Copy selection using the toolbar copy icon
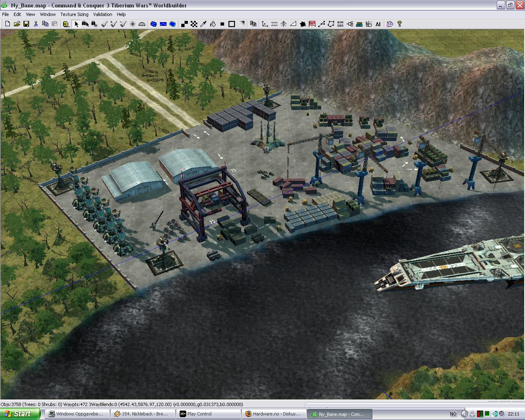This screenshot has height=420, width=525. (x=45, y=24)
